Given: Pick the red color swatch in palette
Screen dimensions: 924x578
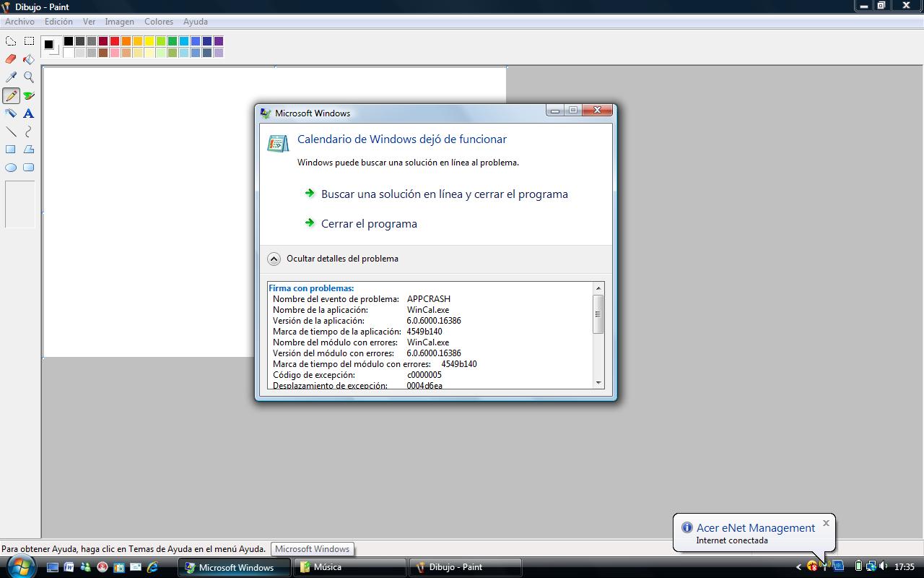Looking at the screenshot, I should tap(115, 41).
